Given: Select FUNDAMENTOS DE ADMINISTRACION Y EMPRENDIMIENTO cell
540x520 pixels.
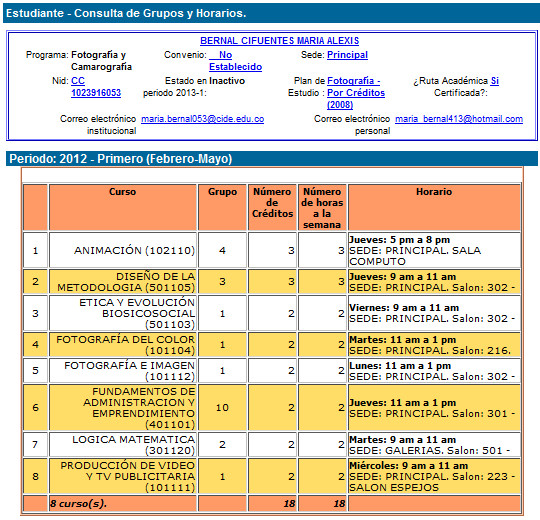Looking at the screenshot, I should click(x=123, y=407).
